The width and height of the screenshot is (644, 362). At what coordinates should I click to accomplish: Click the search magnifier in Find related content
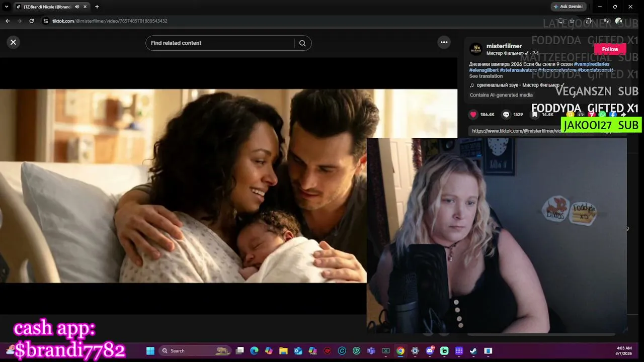coord(302,43)
